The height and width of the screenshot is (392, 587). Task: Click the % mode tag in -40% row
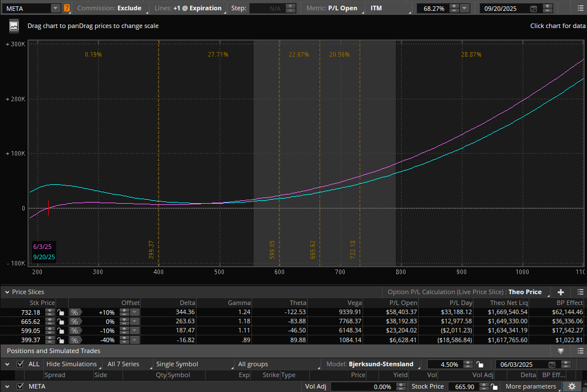coord(75,340)
